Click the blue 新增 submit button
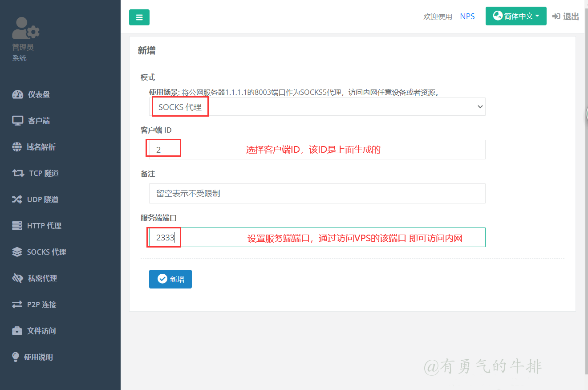The width and height of the screenshot is (588, 390). (170, 279)
